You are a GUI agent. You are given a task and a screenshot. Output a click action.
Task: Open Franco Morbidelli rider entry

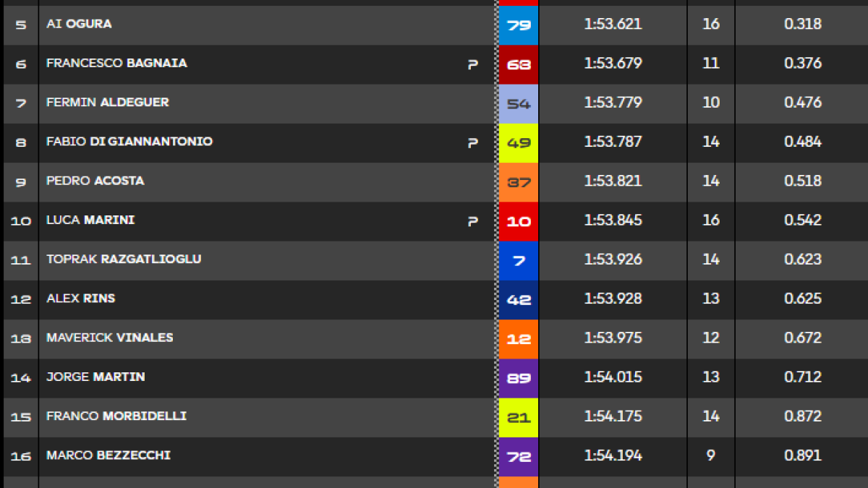click(116, 416)
